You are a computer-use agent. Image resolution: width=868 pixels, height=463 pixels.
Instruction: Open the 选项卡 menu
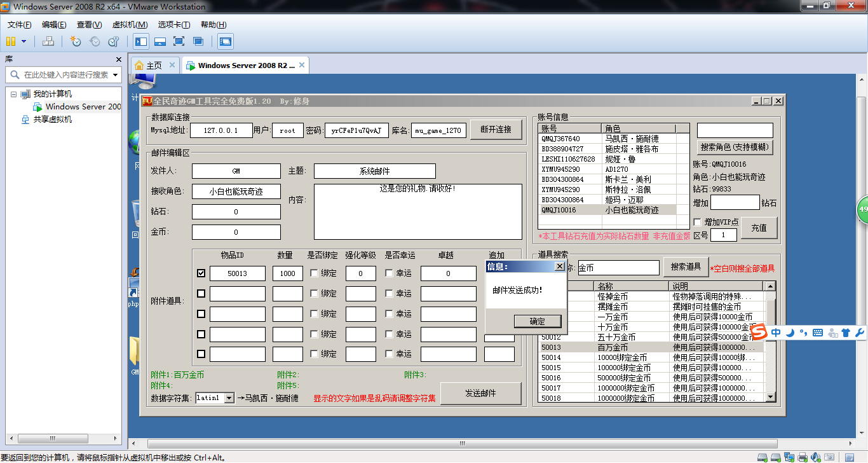pos(174,25)
